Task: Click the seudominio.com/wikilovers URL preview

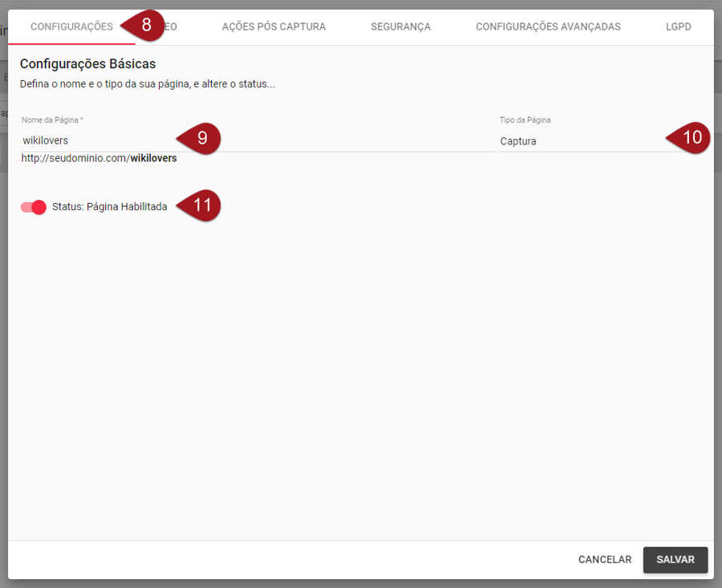Action: tap(99, 159)
